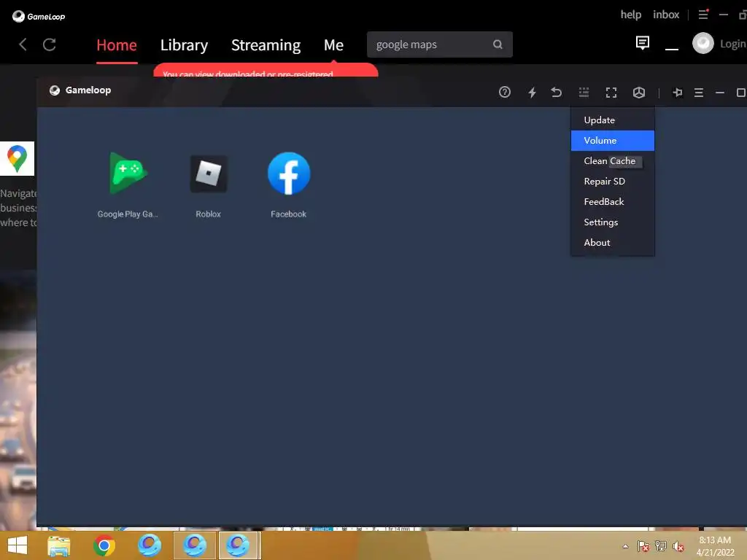Choose Repair SD from the menu
This screenshot has width=747, height=560.
tap(612, 182)
